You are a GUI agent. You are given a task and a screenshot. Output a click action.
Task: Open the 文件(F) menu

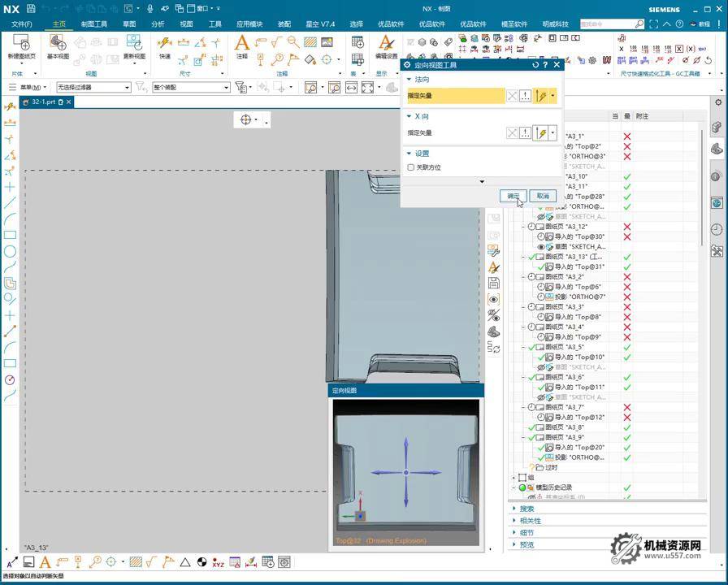pos(22,24)
